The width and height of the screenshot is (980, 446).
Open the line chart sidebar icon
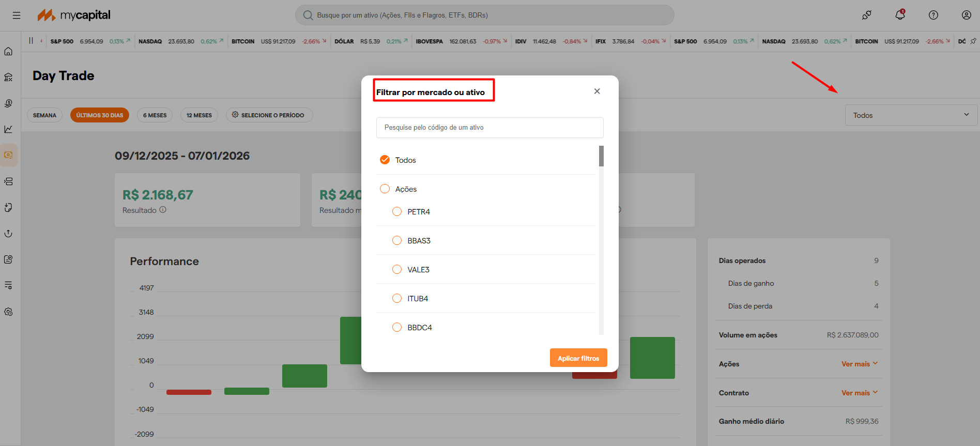point(8,129)
